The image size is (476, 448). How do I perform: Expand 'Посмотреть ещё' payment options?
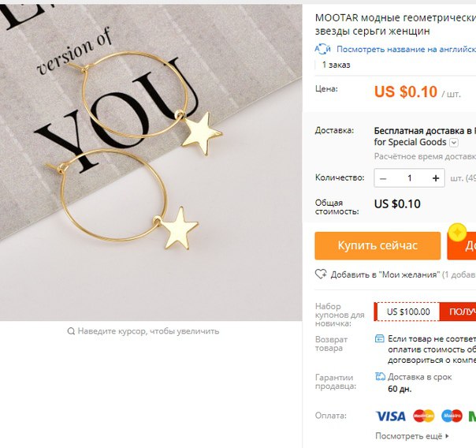pyautogui.click(x=412, y=436)
